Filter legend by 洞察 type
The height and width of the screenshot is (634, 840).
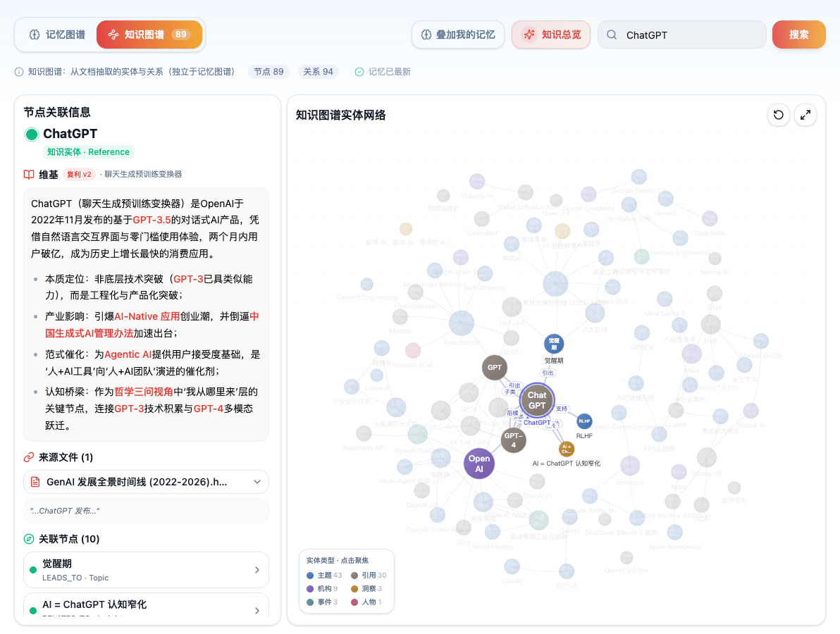point(366,588)
